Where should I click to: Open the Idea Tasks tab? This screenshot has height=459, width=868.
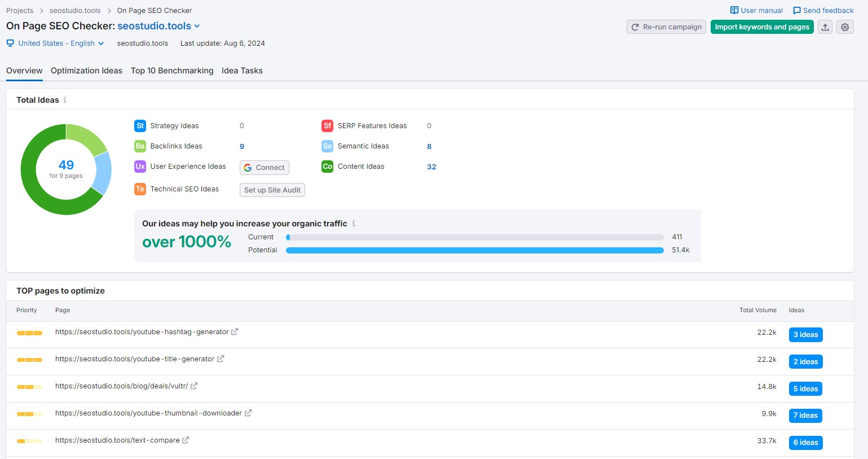coord(242,71)
